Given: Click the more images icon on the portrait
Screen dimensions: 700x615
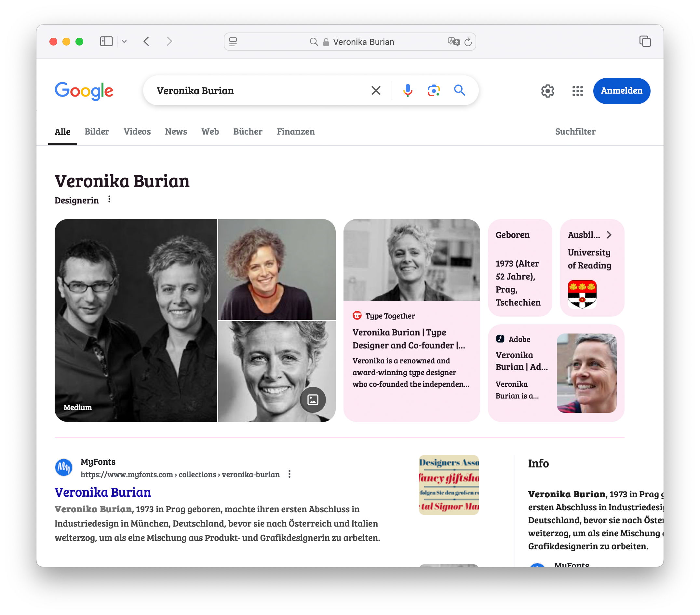Looking at the screenshot, I should click(313, 399).
